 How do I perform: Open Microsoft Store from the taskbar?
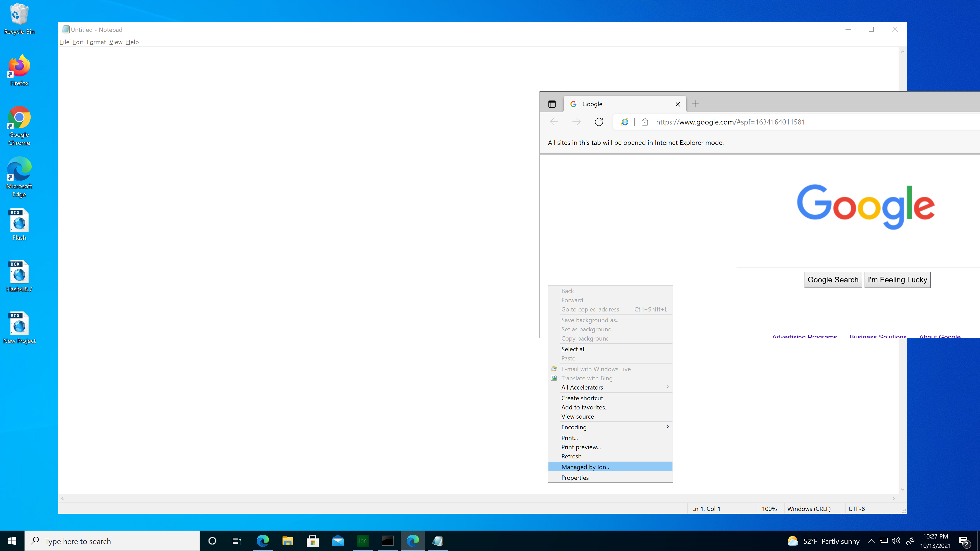coord(312,541)
